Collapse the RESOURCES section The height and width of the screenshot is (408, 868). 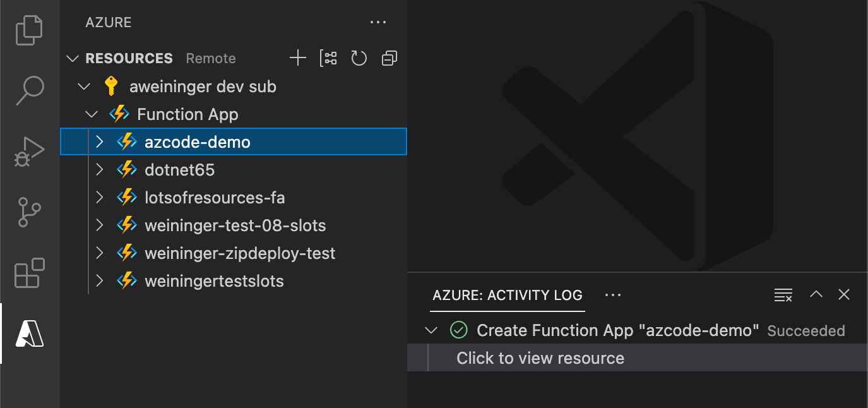tap(73, 59)
